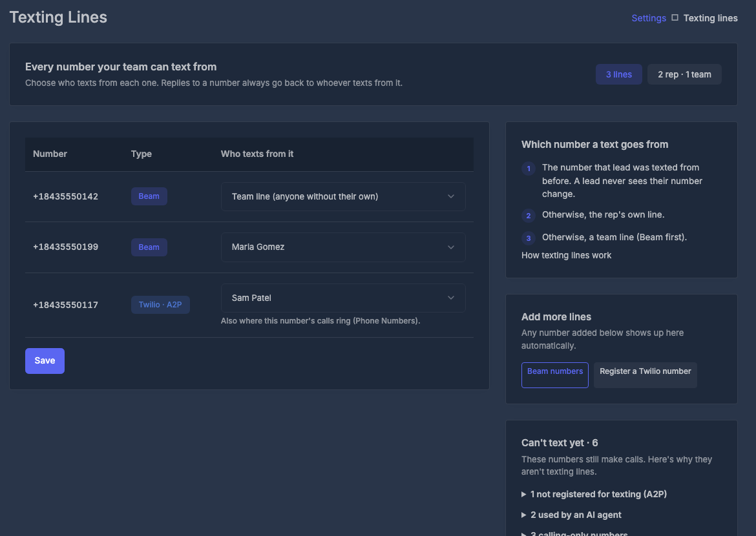The image size is (756, 536).
Task: Select phone number +18435550199
Action: point(65,247)
